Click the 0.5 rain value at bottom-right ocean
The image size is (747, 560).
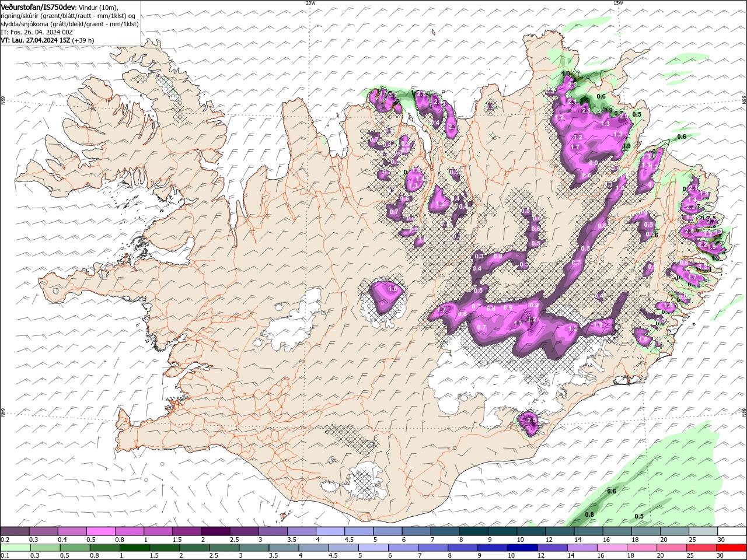point(639,516)
